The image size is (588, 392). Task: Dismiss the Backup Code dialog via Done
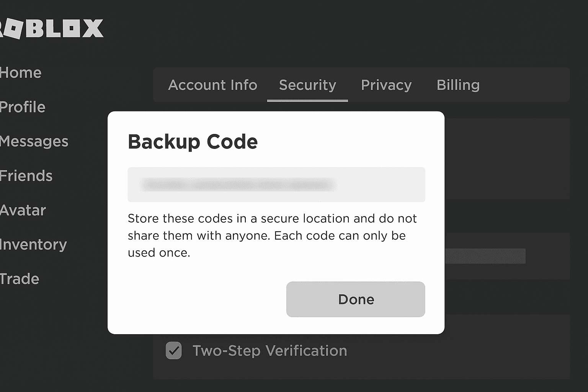pos(355,299)
